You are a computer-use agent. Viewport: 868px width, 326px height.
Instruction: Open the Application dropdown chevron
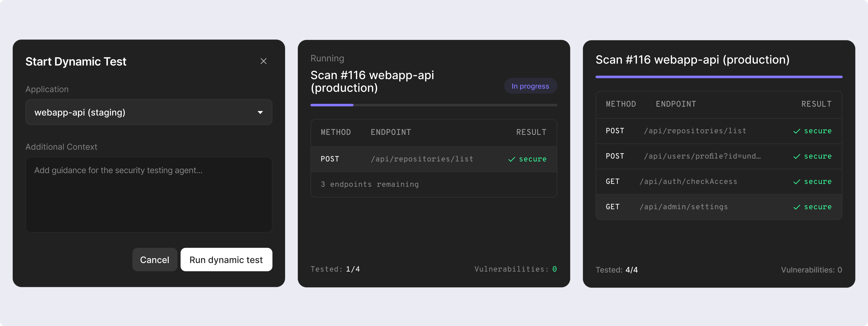point(260,112)
